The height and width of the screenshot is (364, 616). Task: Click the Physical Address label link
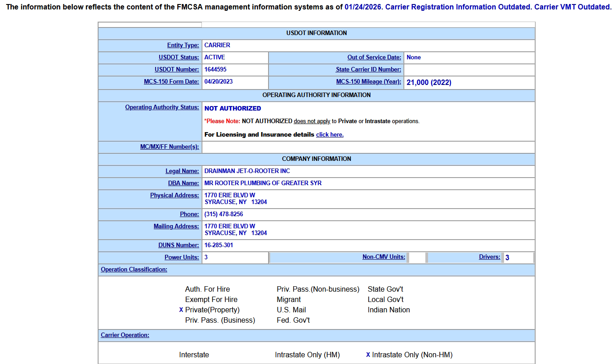[x=174, y=195]
